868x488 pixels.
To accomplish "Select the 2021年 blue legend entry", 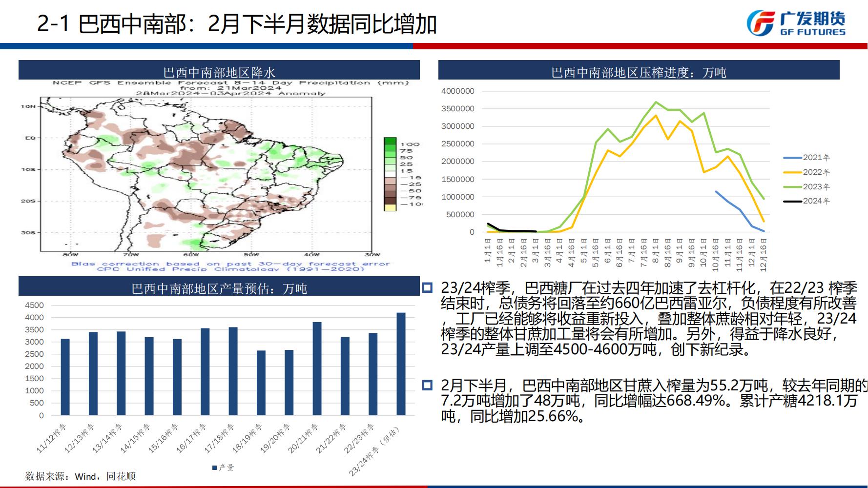I will pos(806,158).
